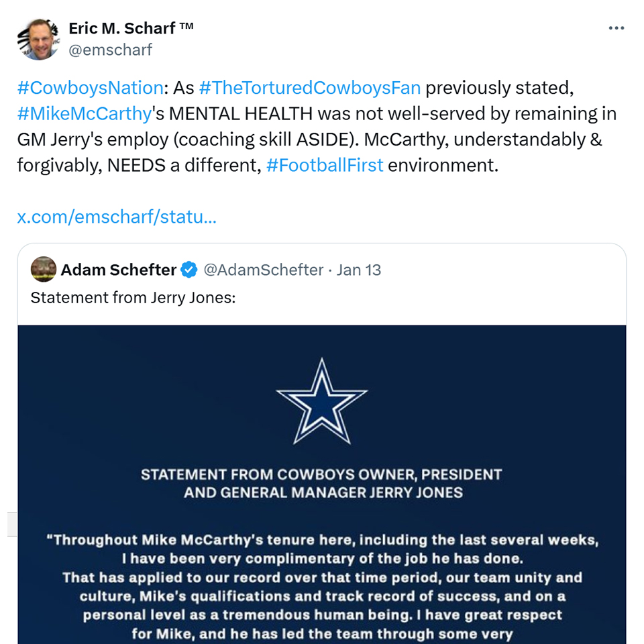Click the @AdamSchefter handle
The width and height of the screenshot is (644, 644).
tap(264, 270)
